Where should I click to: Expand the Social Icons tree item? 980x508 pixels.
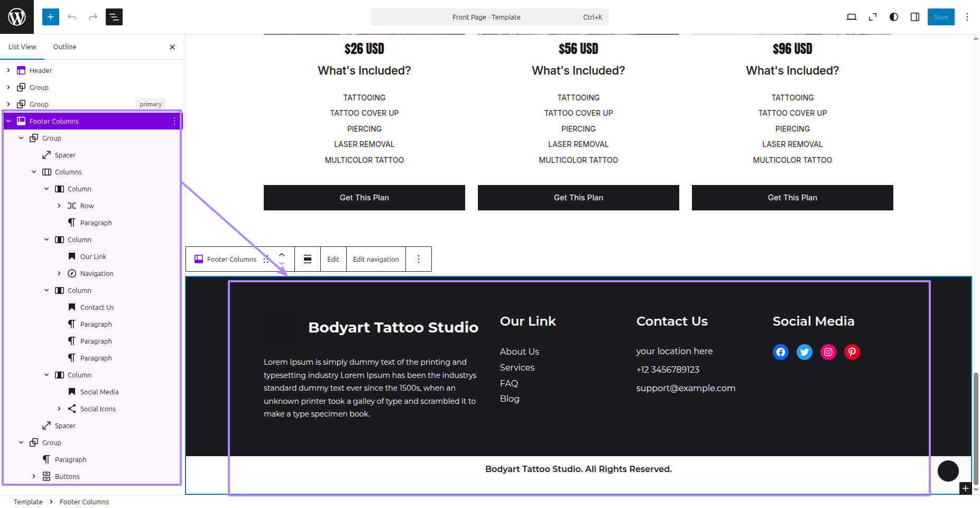pyautogui.click(x=59, y=409)
